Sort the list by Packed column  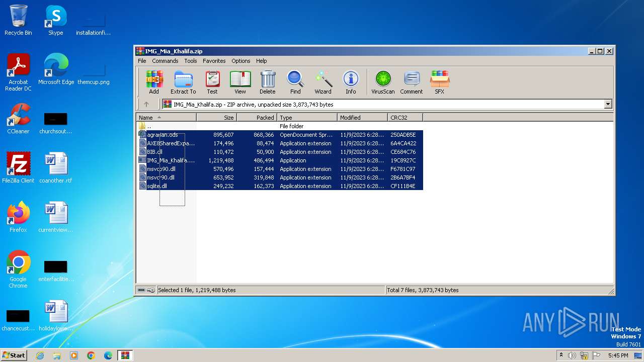[x=257, y=118]
